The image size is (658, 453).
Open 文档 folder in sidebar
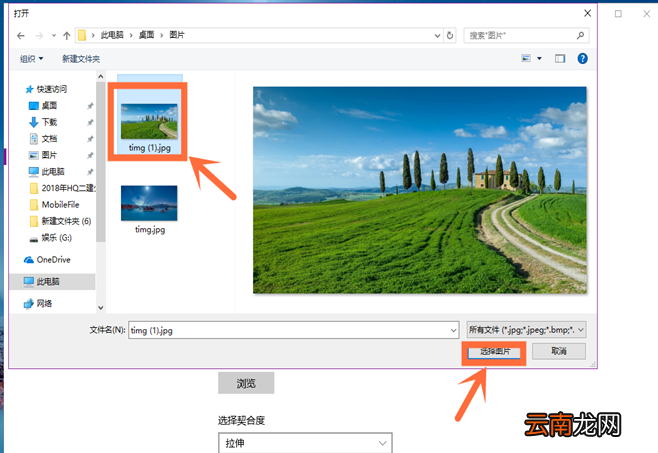click(x=43, y=139)
